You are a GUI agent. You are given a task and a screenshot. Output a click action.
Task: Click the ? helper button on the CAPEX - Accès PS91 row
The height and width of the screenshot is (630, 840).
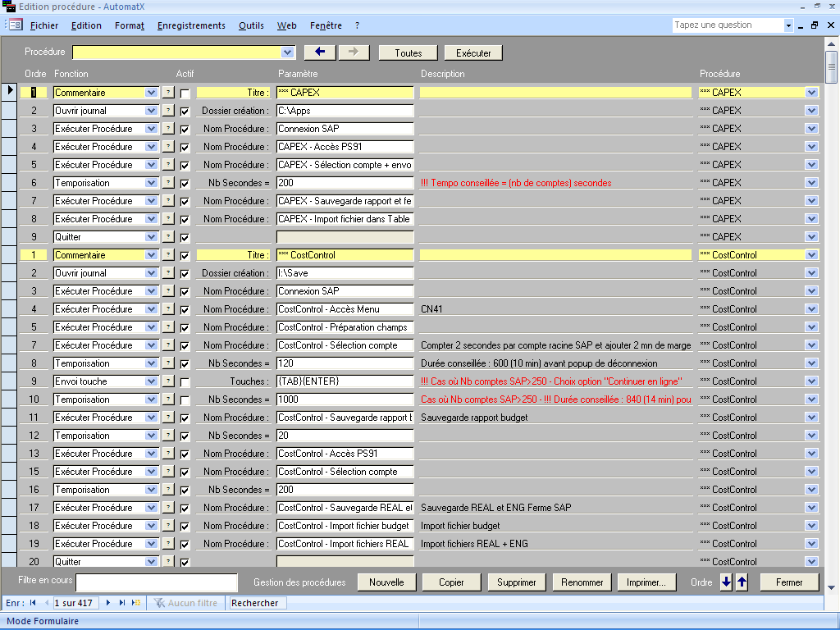point(168,146)
